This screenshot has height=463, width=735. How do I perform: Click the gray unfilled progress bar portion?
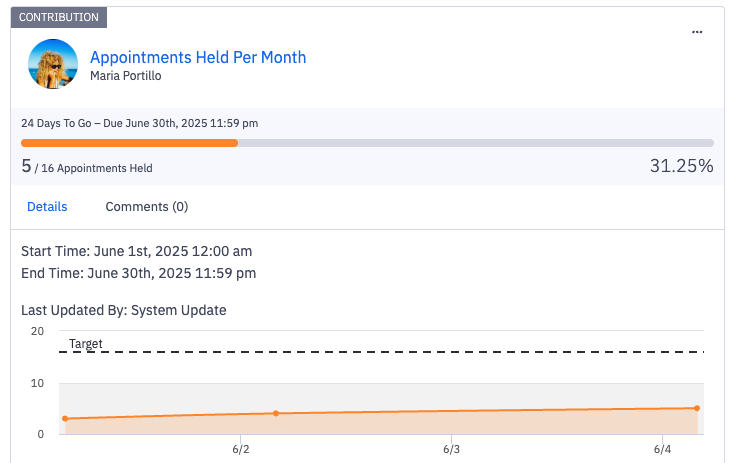coord(475,143)
